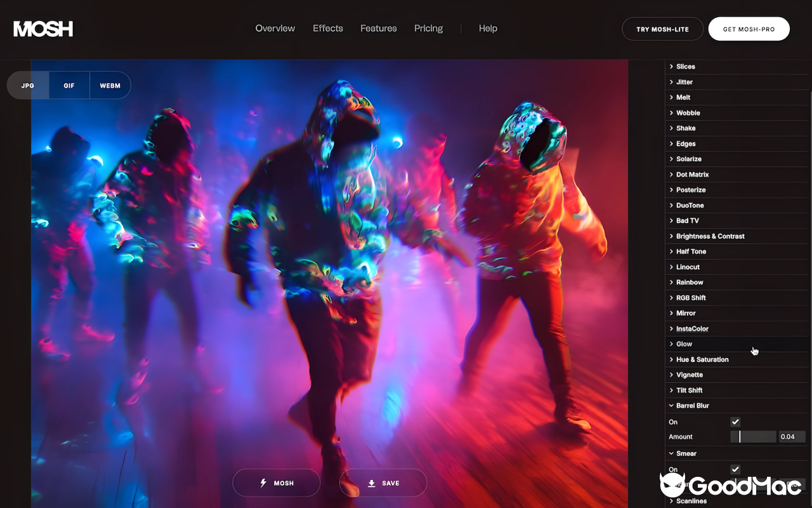Click TRY MOSH-LITE button
Screen dimensions: 812x508
tap(662, 29)
